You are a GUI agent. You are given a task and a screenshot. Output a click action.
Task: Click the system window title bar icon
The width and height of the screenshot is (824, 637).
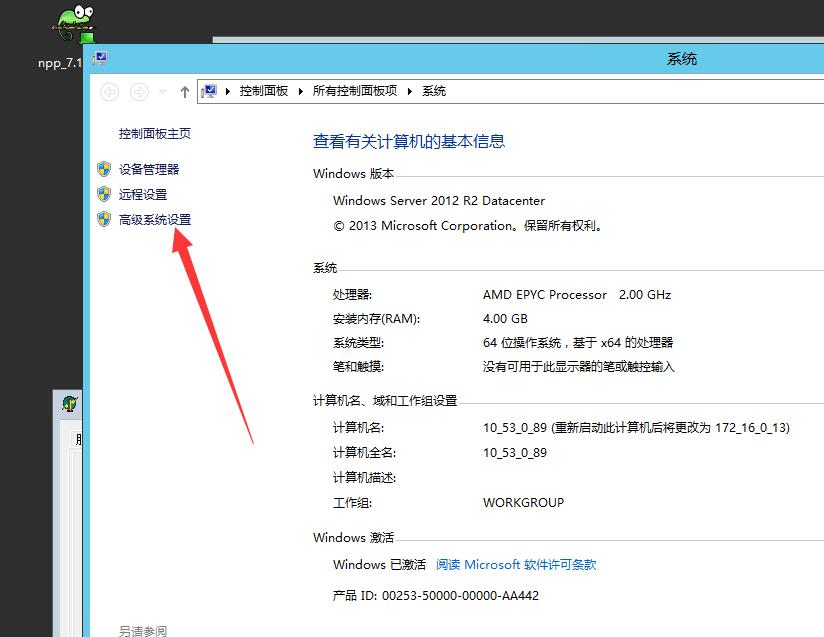point(100,59)
